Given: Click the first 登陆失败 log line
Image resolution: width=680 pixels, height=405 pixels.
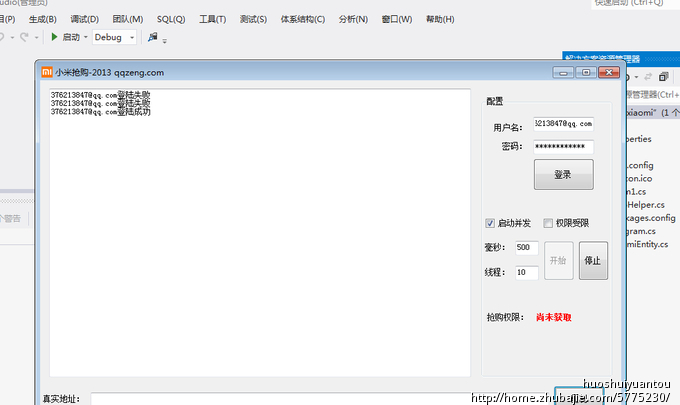Looking at the screenshot, I should click(101, 95).
